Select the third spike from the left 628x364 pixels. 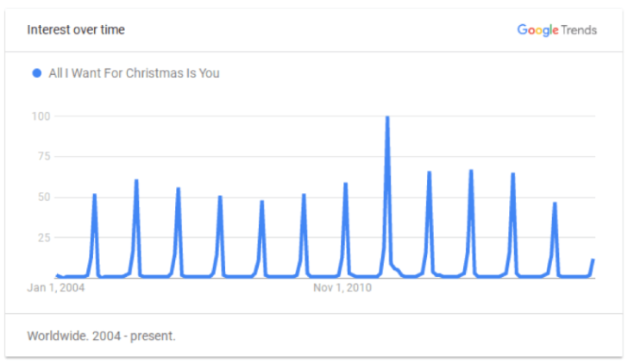pyautogui.click(x=178, y=190)
